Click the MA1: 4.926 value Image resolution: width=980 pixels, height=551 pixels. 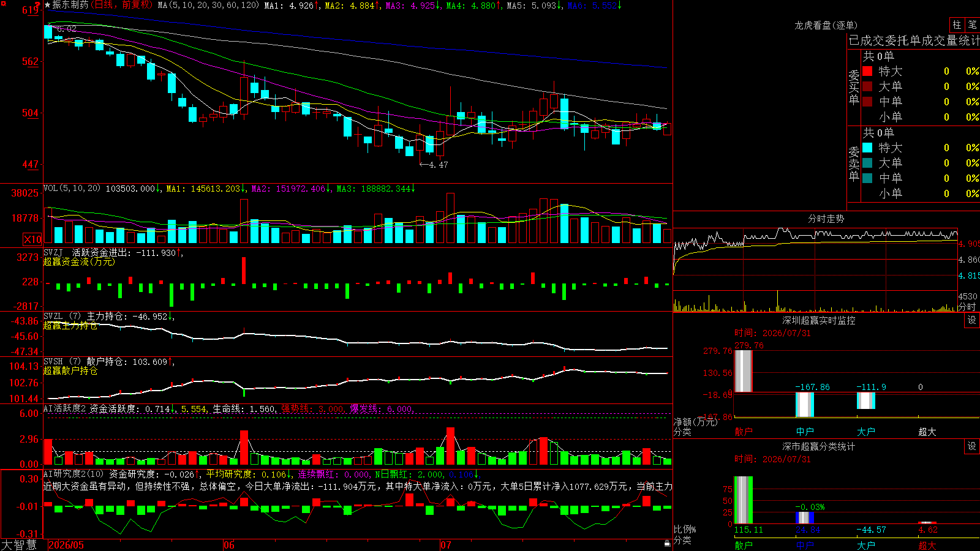tap(292, 6)
